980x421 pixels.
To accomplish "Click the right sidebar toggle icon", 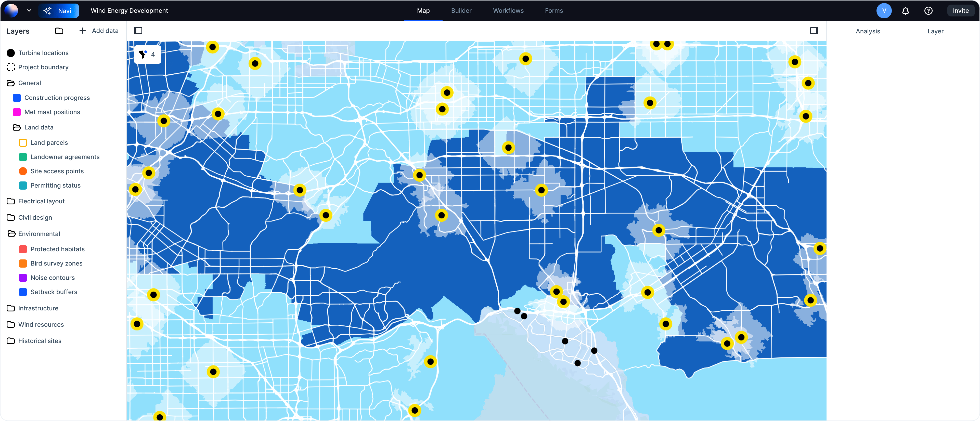I will coord(815,30).
